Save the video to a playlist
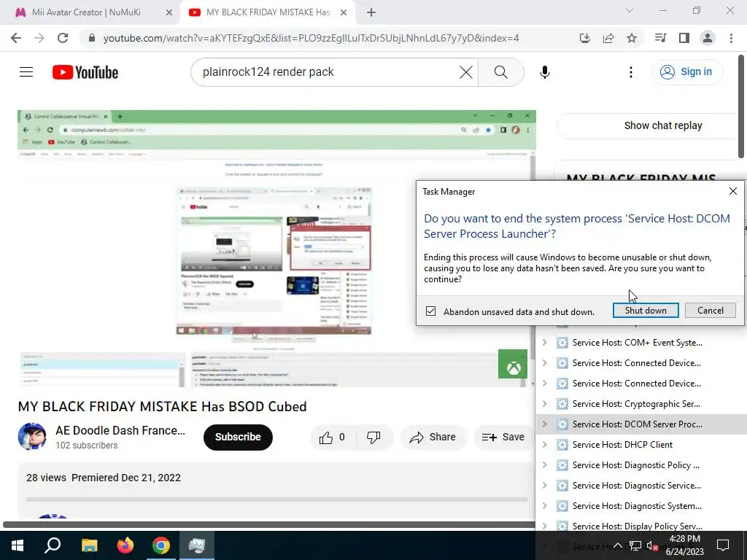The width and height of the screenshot is (747, 560). (x=503, y=437)
